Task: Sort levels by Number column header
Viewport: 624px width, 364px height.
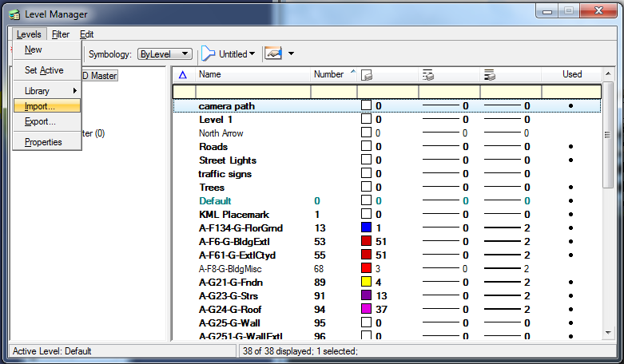Action: coord(333,74)
